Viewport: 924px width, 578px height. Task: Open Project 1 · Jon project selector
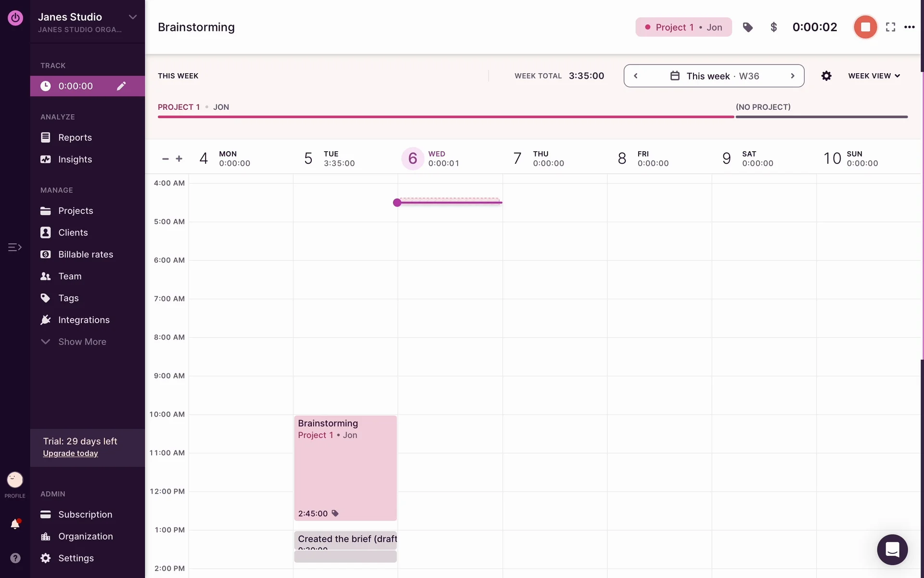pos(683,27)
